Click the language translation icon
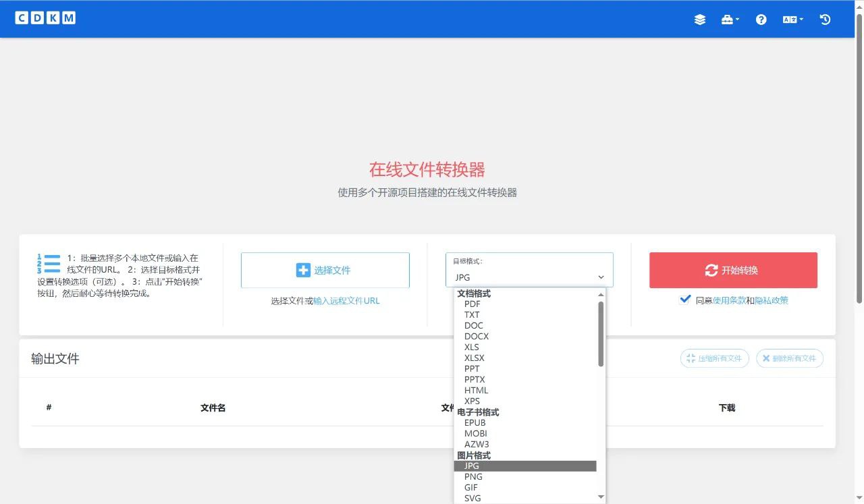 788,20
